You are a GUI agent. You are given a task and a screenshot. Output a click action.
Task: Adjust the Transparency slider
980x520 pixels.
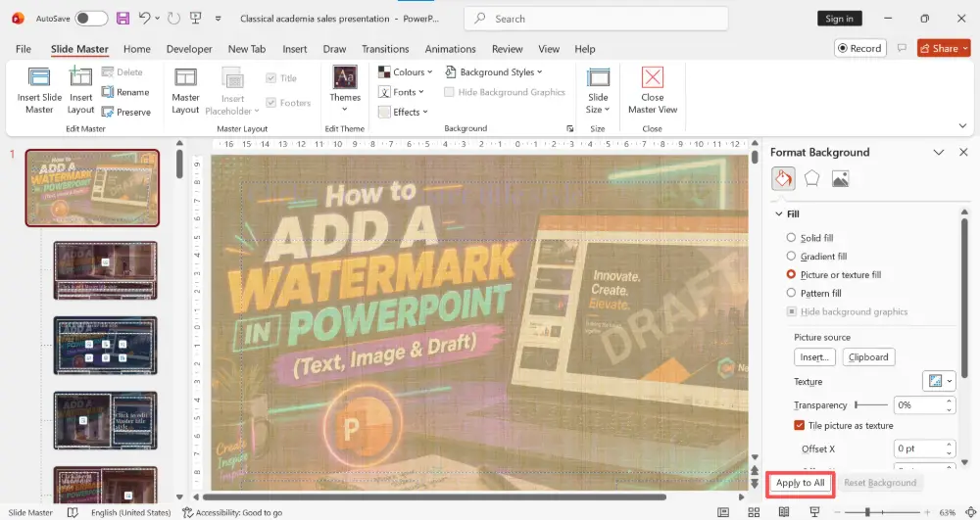point(871,405)
